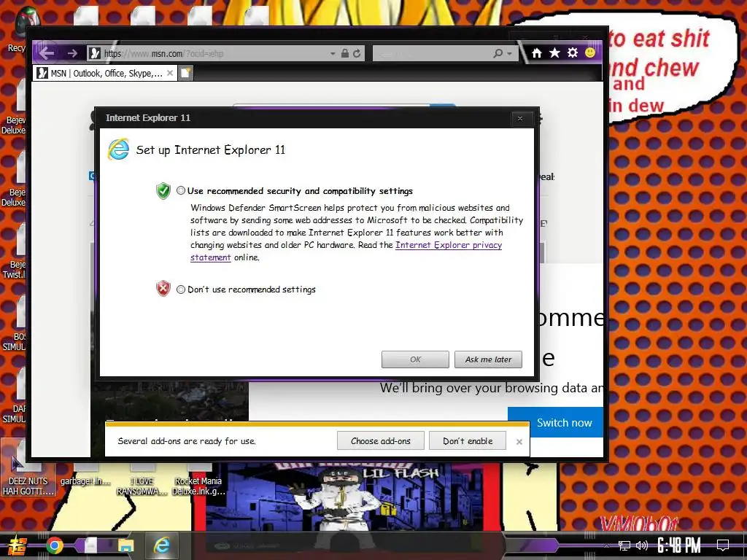747x560 pixels.
Task: Switch to the MSN | Outlook, Office, Skype tab
Action: pos(106,73)
